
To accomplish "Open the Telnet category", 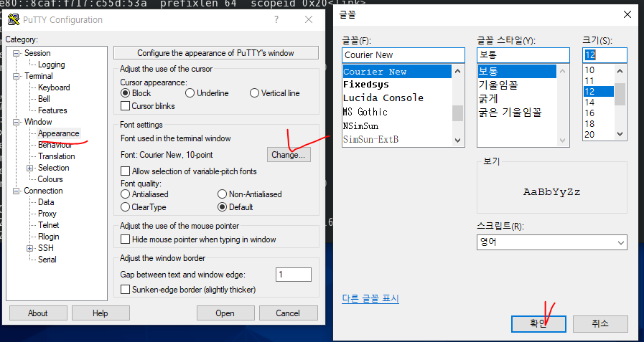I will pos(49,225).
